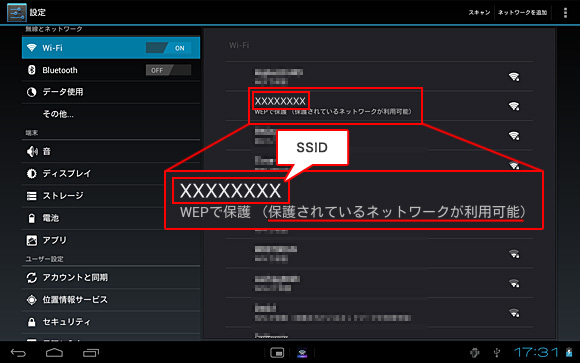This screenshot has width=580, height=363.
Task: Tap the Back navigation button
Action: click(18, 353)
